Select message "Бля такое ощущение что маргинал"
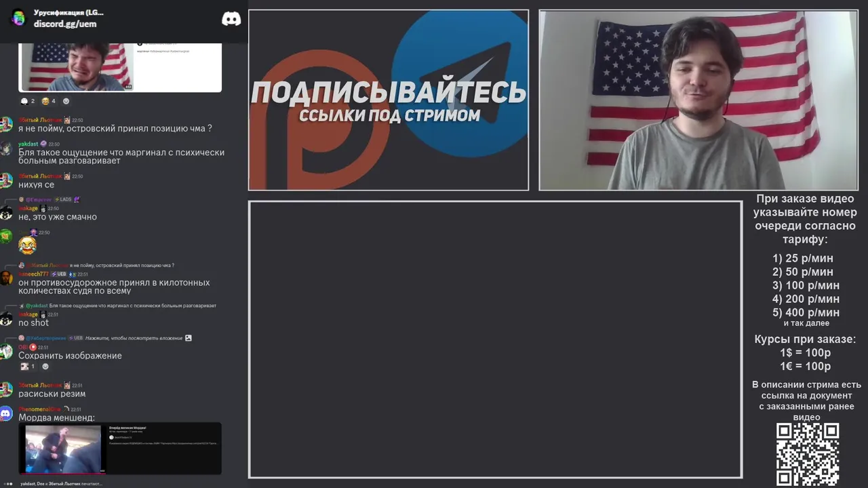This screenshot has width=868, height=488. (121, 157)
